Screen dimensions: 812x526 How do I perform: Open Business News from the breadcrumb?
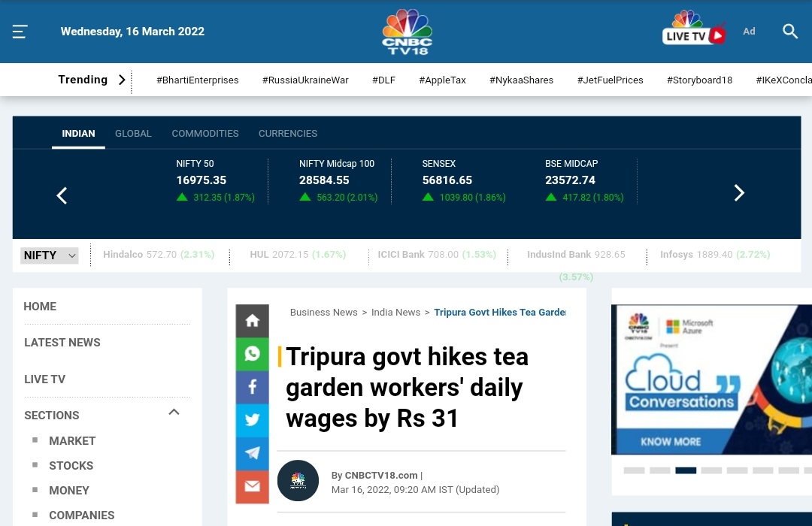(x=323, y=312)
